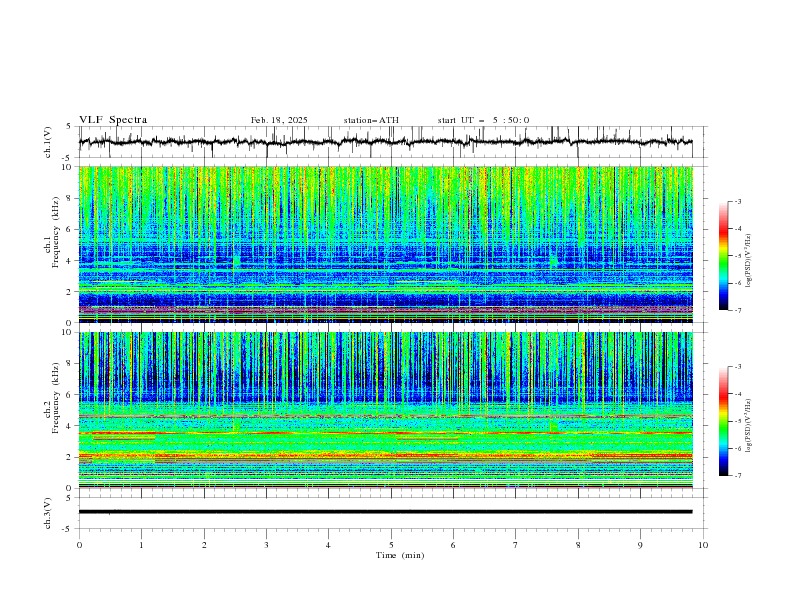This screenshot has width=792, height=612.
Task: Click the '-7' label on ch.2 color bar
Action: pyautogui.click(x=738, y=476)
